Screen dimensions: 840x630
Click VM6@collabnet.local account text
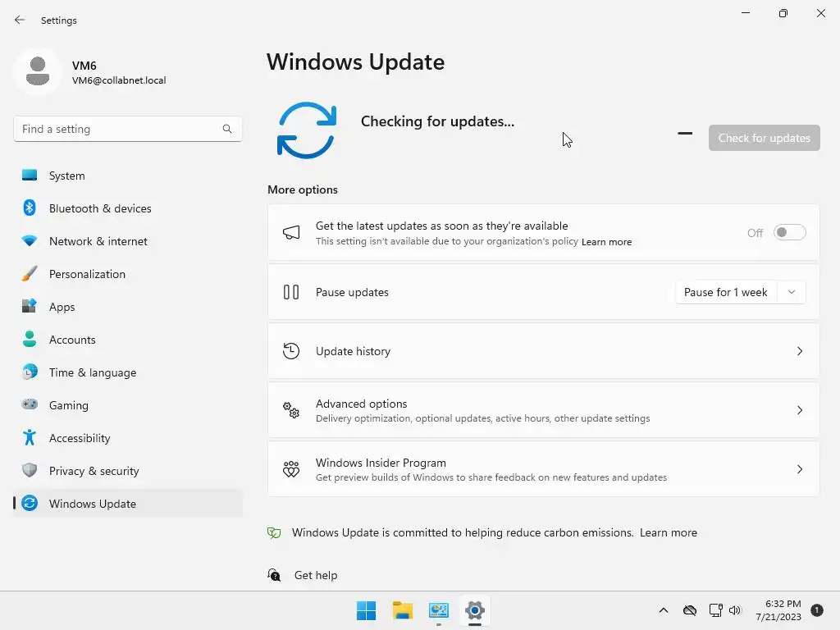pos(119,80)
